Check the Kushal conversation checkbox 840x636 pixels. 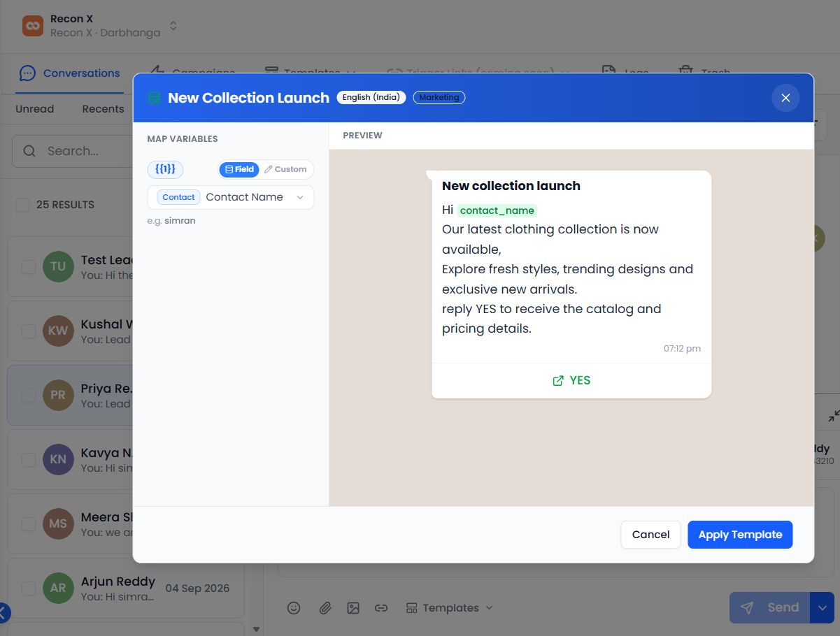[x=28, y=331]
